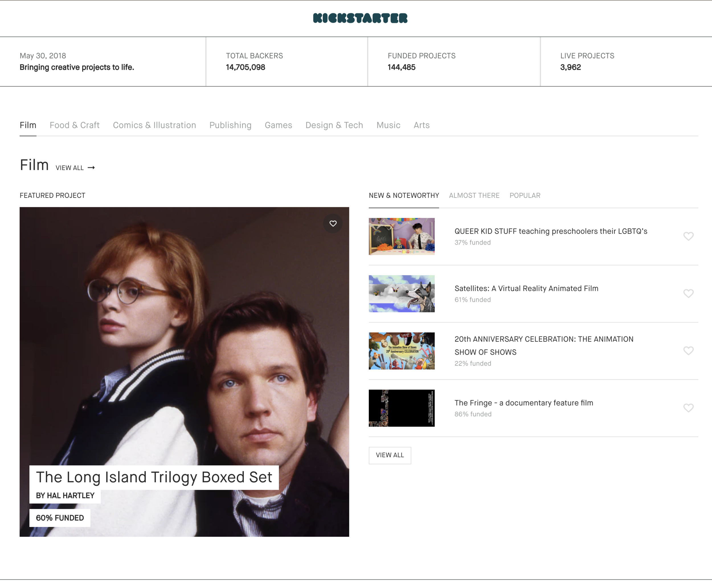Click the Live Projects count 3,962
The image size is (712, 588).
570,68
